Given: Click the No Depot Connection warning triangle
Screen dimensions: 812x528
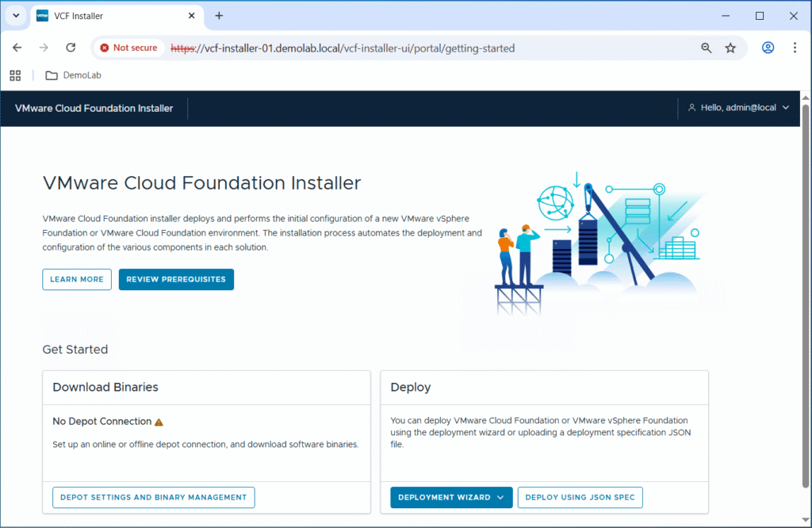Looking at the screenshot, I should tap(159, 423).
